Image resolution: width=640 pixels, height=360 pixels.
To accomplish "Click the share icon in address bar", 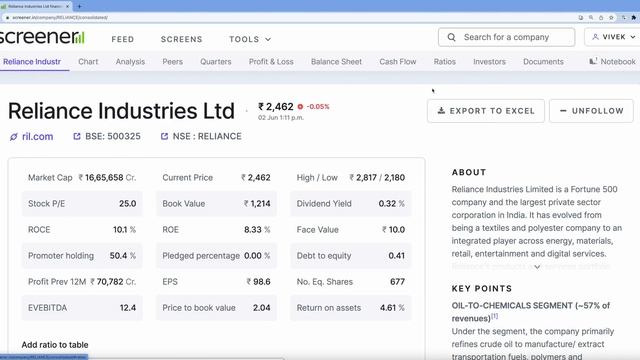I will click(601, 18).
